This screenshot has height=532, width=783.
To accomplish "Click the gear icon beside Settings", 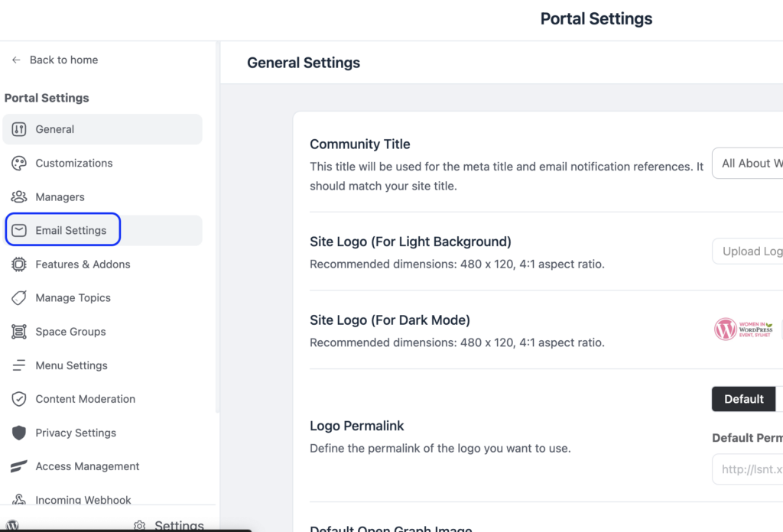I will coord(140,526).
